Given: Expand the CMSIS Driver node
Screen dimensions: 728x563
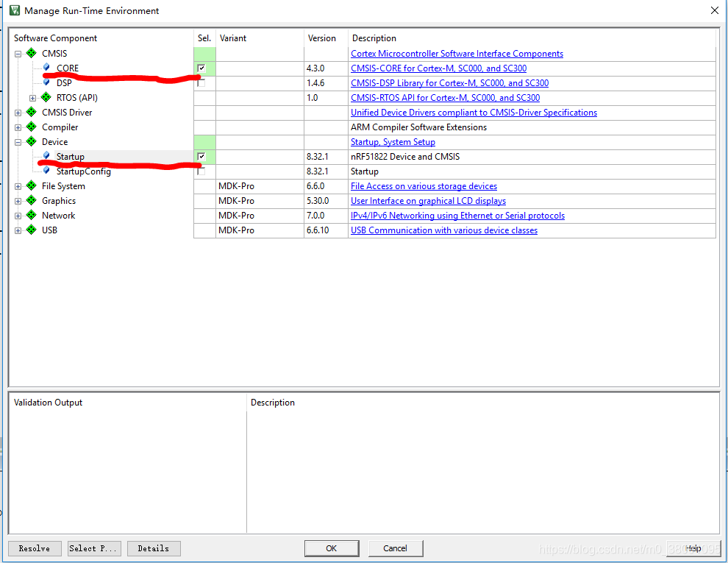Looking at the screenshot, I should pyautogui.click(x=18, y=113).
